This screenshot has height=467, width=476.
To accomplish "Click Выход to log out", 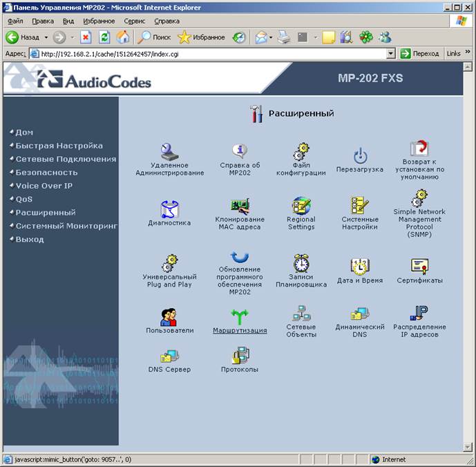I will 30,239.
